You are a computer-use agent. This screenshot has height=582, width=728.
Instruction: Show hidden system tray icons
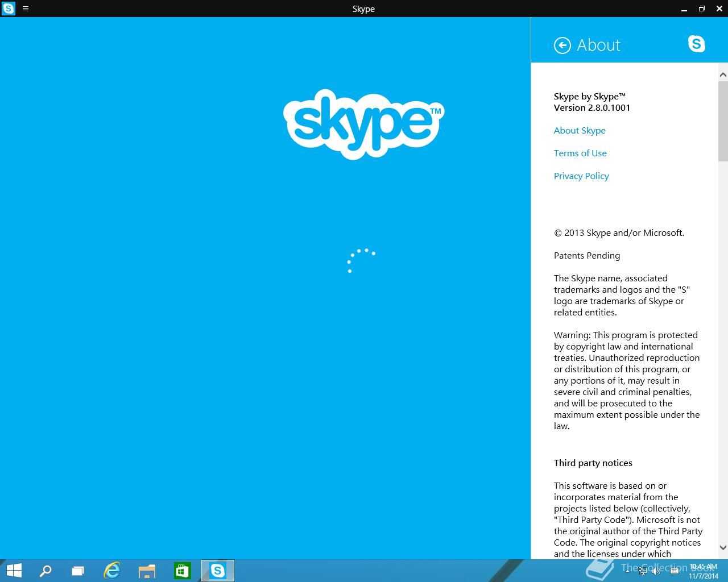(628, 571)
